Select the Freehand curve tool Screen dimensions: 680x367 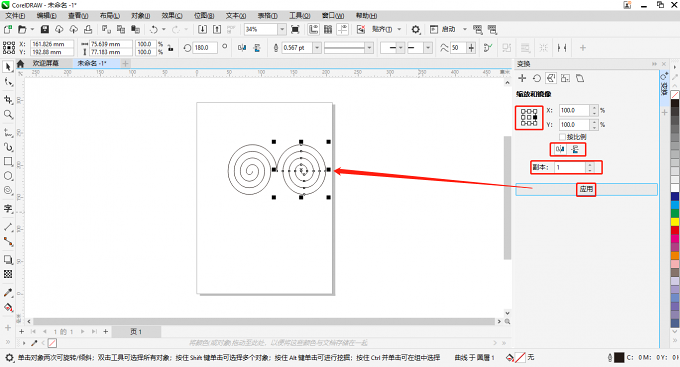[x=8, y=133]
